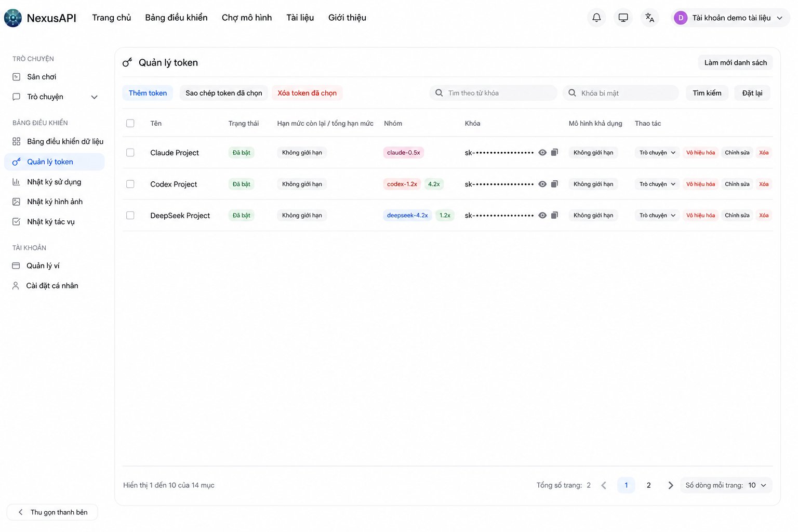
Task: Open Trò chuyện dropdown for DeepSeek Project
Action: tap(657, 215)
